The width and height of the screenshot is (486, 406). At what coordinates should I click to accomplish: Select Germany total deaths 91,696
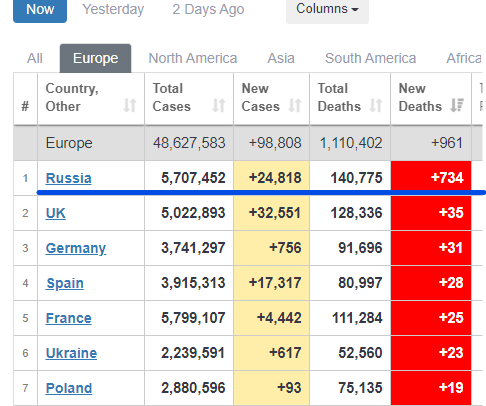(x=360, y=248)
